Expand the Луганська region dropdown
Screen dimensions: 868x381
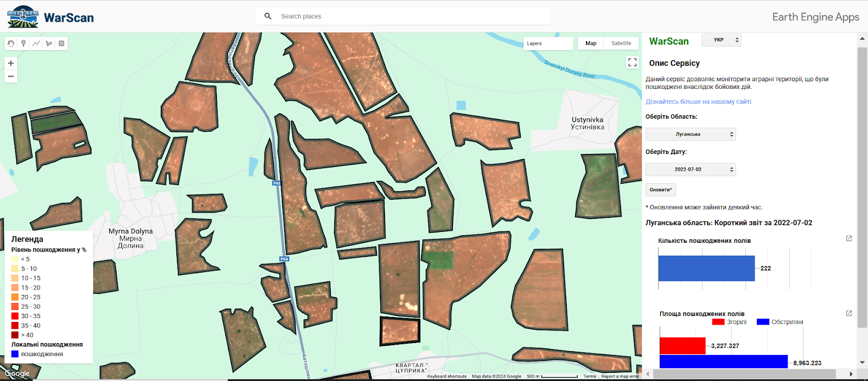691,134
